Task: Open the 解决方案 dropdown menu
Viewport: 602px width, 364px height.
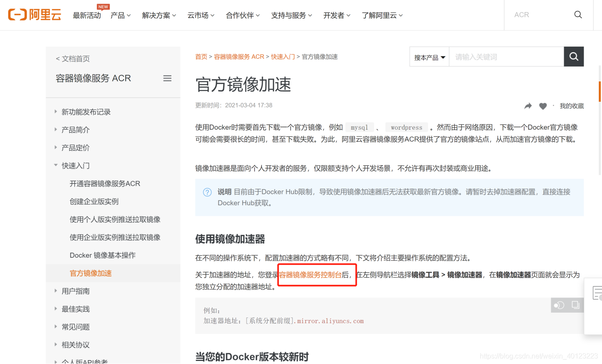Action: [x=159, y=15]
